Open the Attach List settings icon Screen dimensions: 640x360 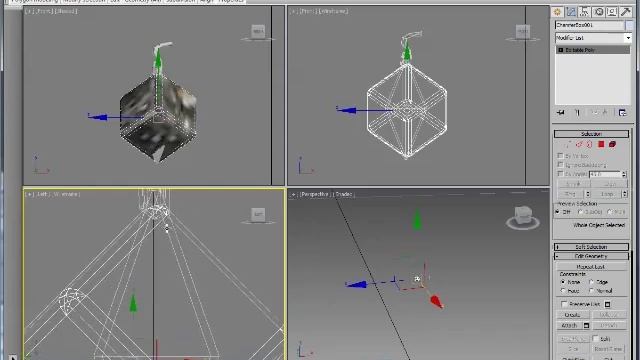coord(587,325)
